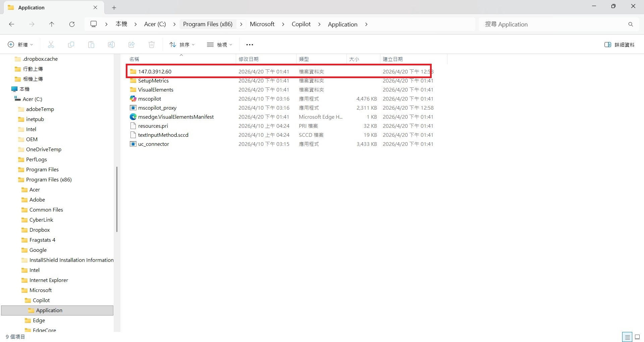Toggle the 詳細資料 details pane

619,45
